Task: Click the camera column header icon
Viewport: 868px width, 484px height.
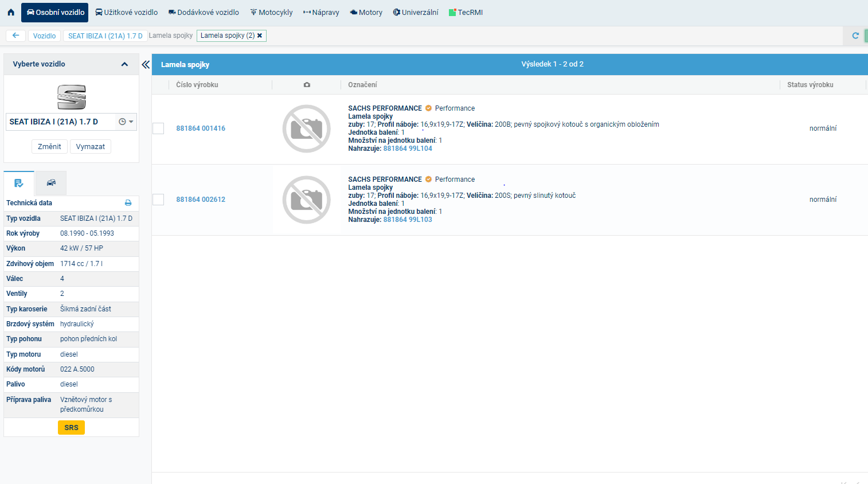Action: pyautogui.click(x=307, y=85)
